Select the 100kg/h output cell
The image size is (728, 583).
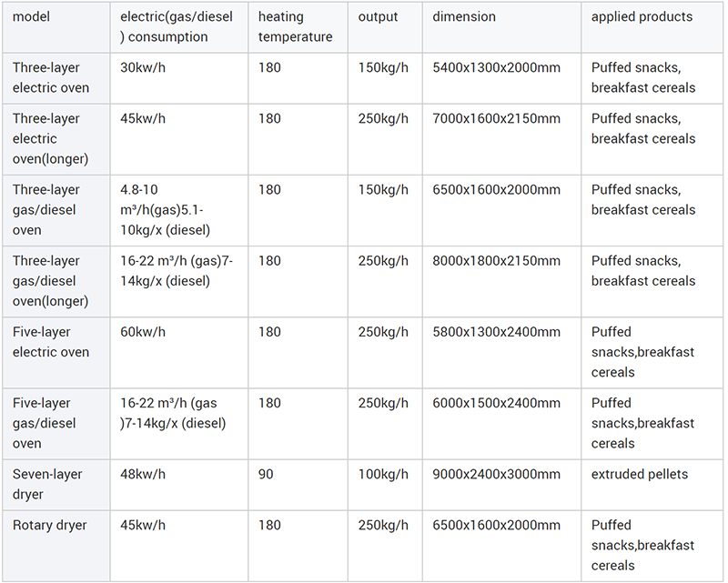[385, 485]
